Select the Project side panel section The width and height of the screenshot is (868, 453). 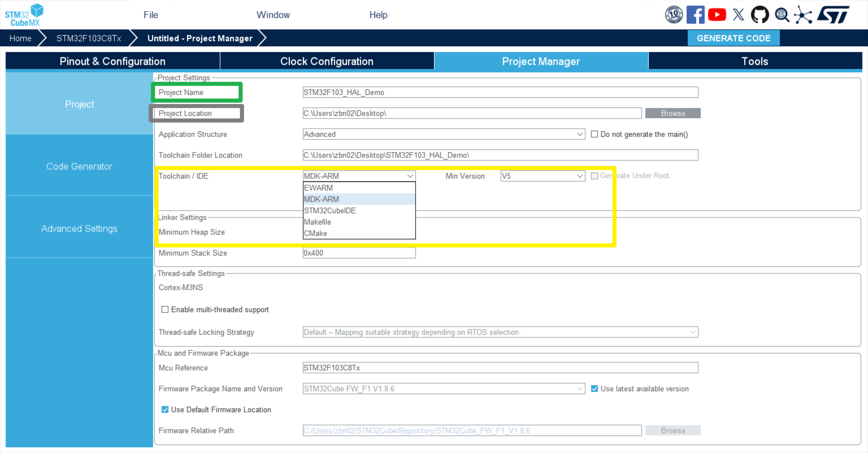pos(79,104)
